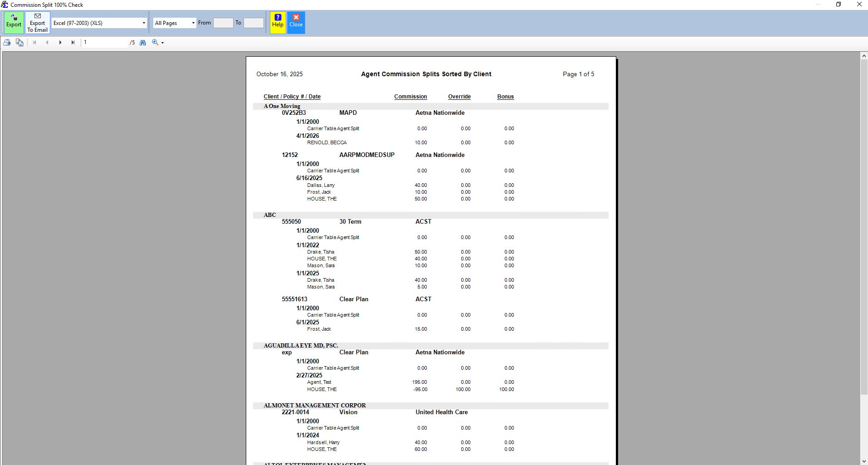This screenshot has width=868, height=465.
Task: Click the vertical scrollbar up arrow
Action: coord(863,56)
